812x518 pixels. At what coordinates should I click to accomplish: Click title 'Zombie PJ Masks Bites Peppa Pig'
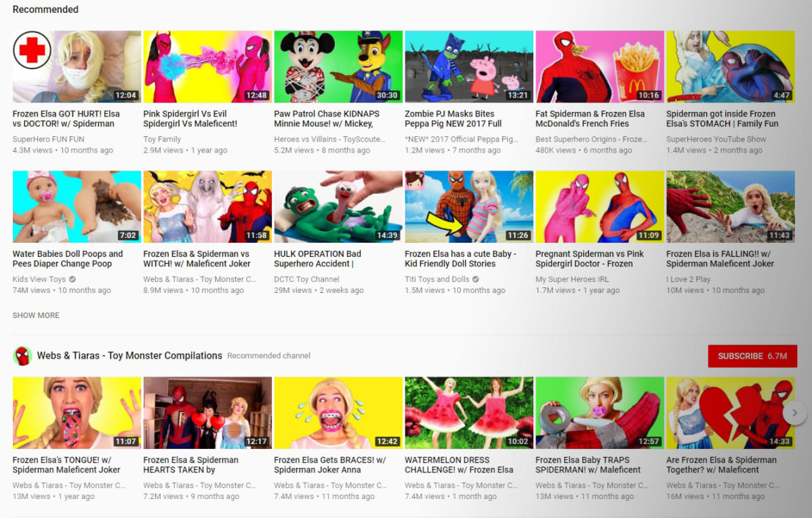(x=453, y=119)
